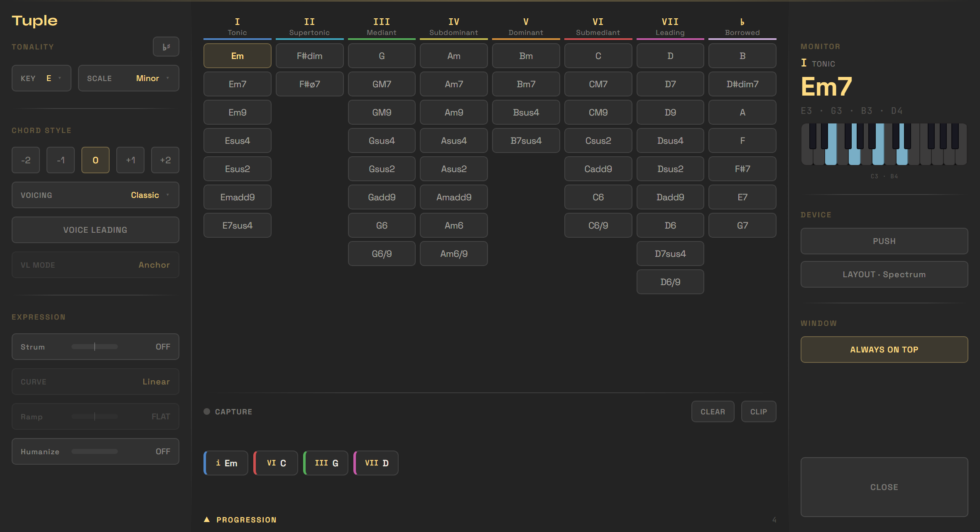Screen dimensions: 980x532
Task: Select progression chip III G
Action: point(326,463)
